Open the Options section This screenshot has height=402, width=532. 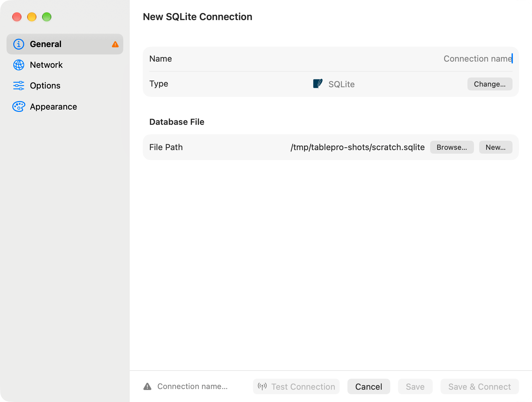(65, 86)
